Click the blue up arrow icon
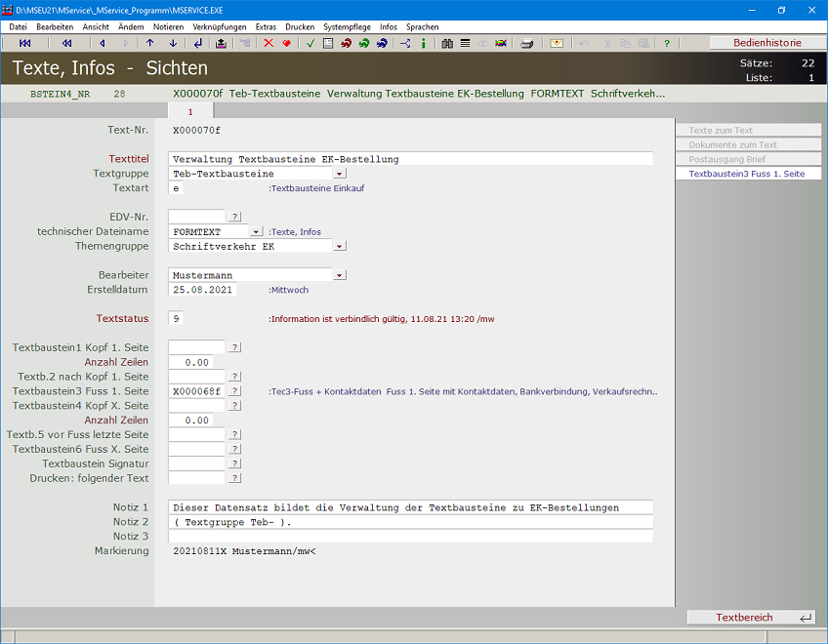 (x=149, y=43)
